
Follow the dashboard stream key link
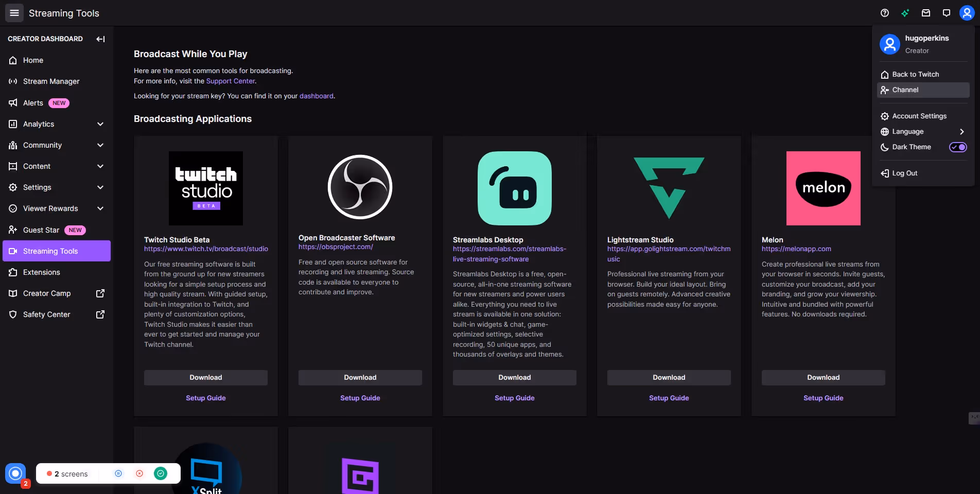pyautogui.click(x=317, y=96)
